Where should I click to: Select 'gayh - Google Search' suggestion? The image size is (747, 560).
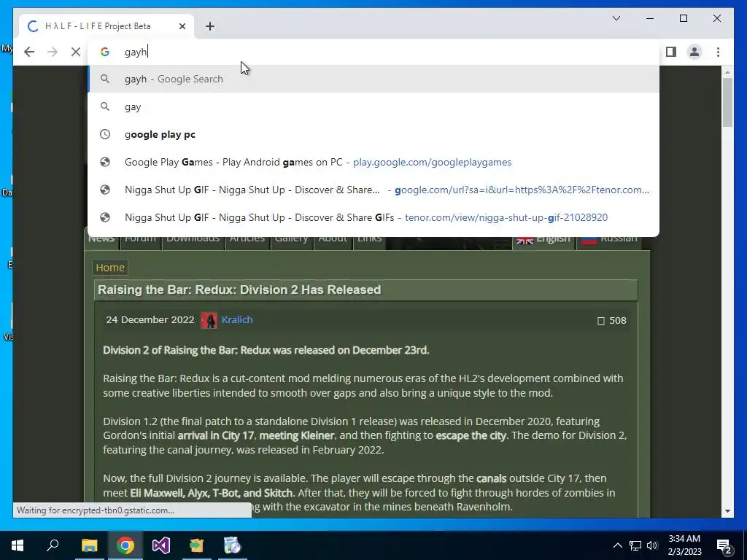coord(373,79)
